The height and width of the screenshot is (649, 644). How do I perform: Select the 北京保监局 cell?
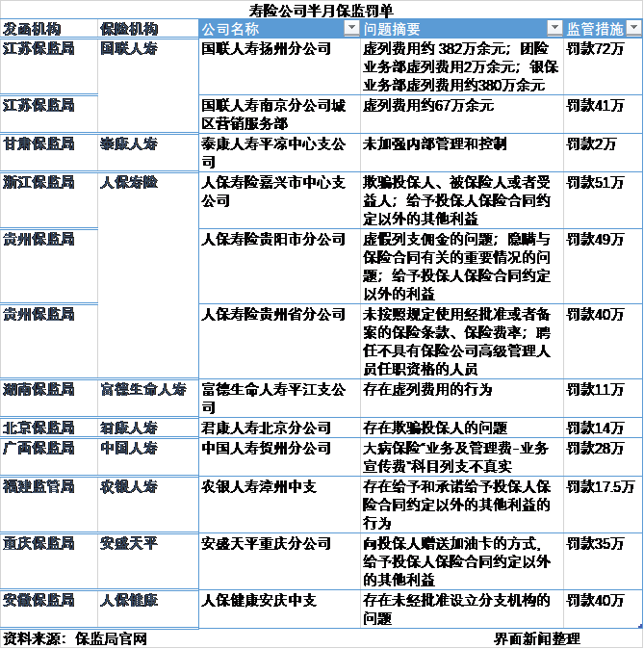(49, 428)
